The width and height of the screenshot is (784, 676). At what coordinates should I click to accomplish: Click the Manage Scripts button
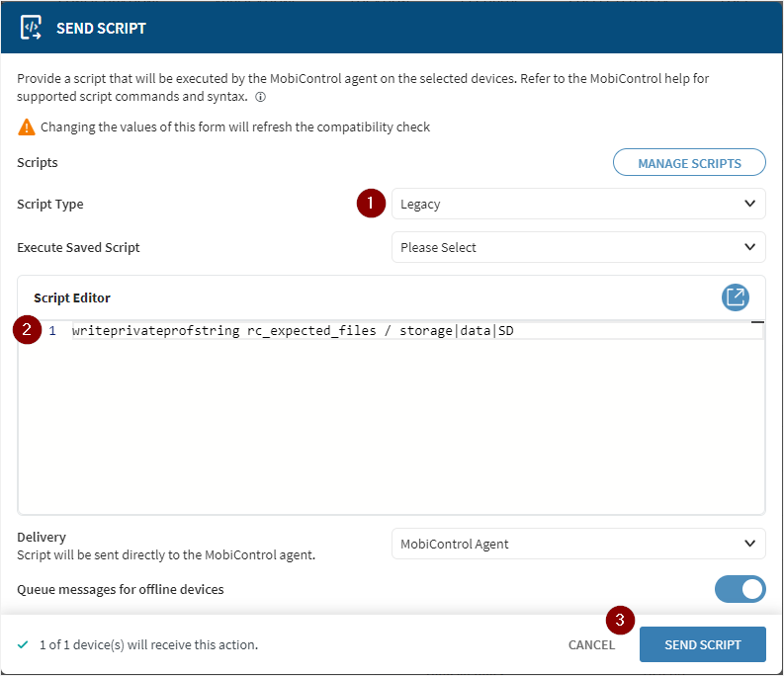coord(689,163)
